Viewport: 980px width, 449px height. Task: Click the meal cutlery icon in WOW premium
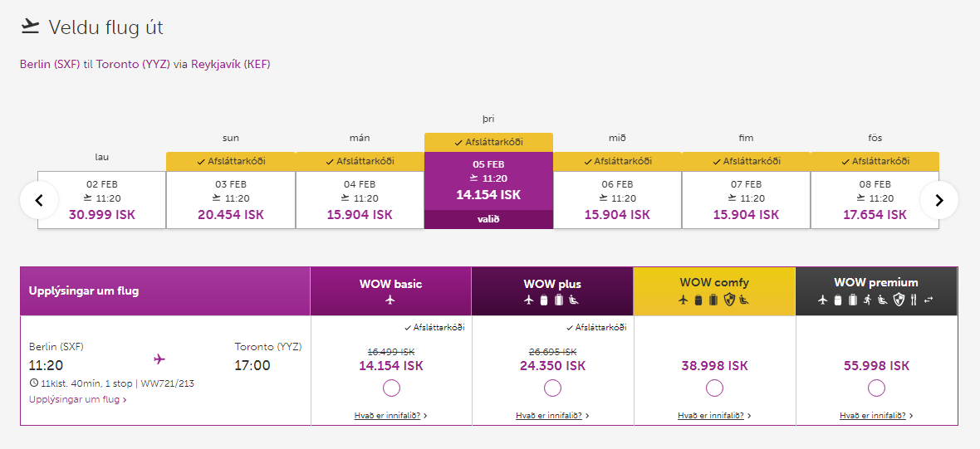point(914,300)
